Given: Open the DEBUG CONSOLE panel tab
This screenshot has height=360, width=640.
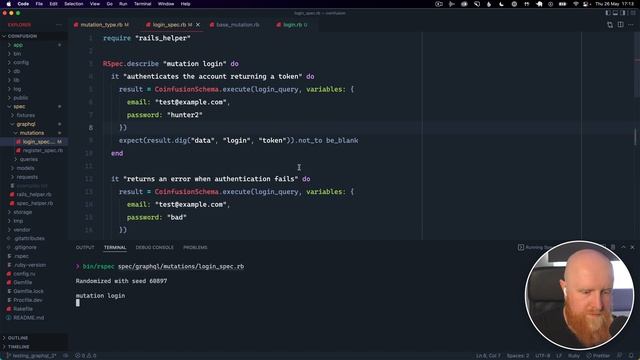Looking at the screenshot, I should (x=154, y=247).
